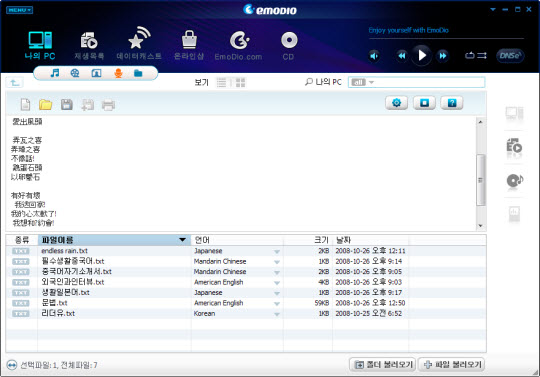The width and height of the screenshot is (540, 377).
Task: Select 중국어자기소개서.txt file
Action: pyautogui.click(x=76, y=271)
